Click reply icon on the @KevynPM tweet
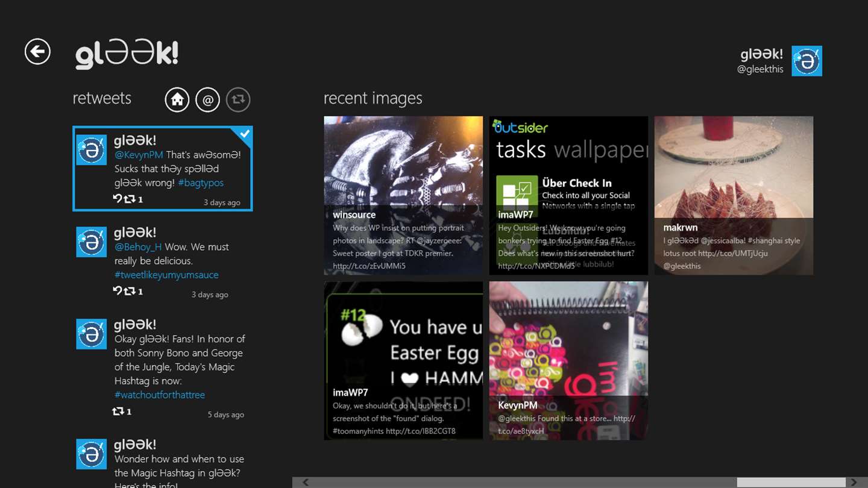 (118, 199)
